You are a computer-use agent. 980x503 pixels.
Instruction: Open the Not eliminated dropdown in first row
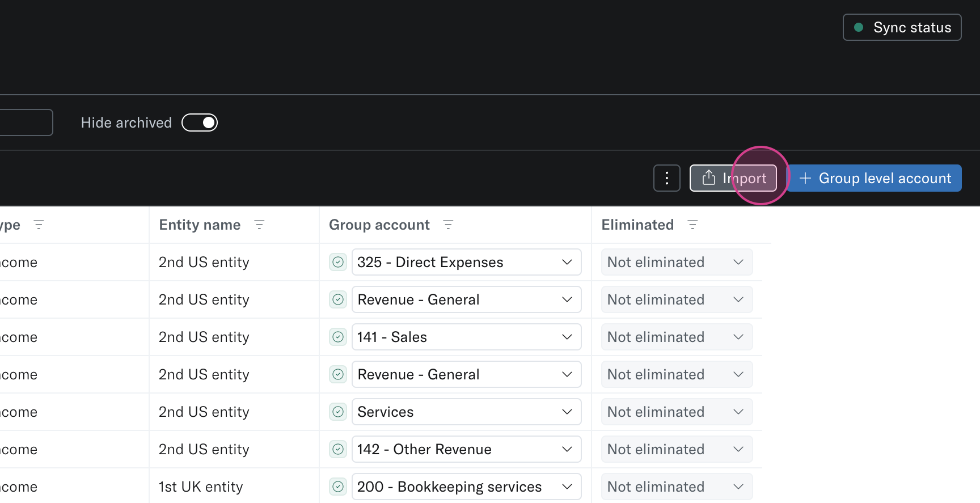pyautogui.click(x=677, y=262)
